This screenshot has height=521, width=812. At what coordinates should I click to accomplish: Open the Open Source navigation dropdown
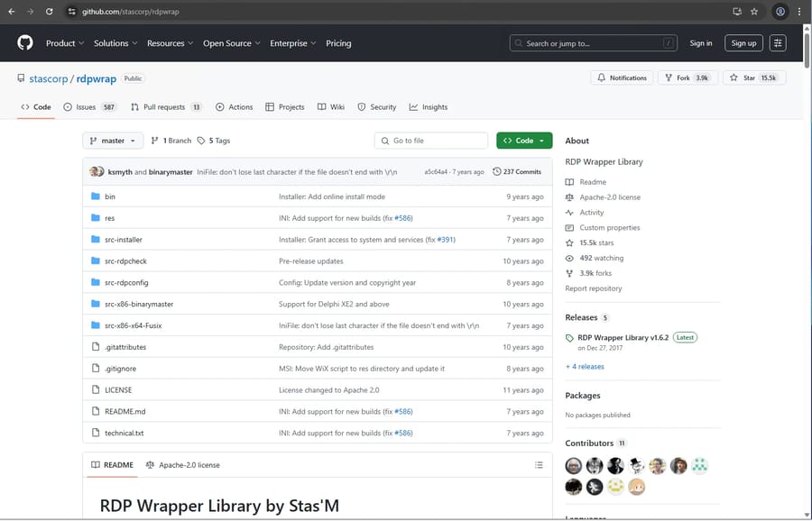(x=231, y=43)
